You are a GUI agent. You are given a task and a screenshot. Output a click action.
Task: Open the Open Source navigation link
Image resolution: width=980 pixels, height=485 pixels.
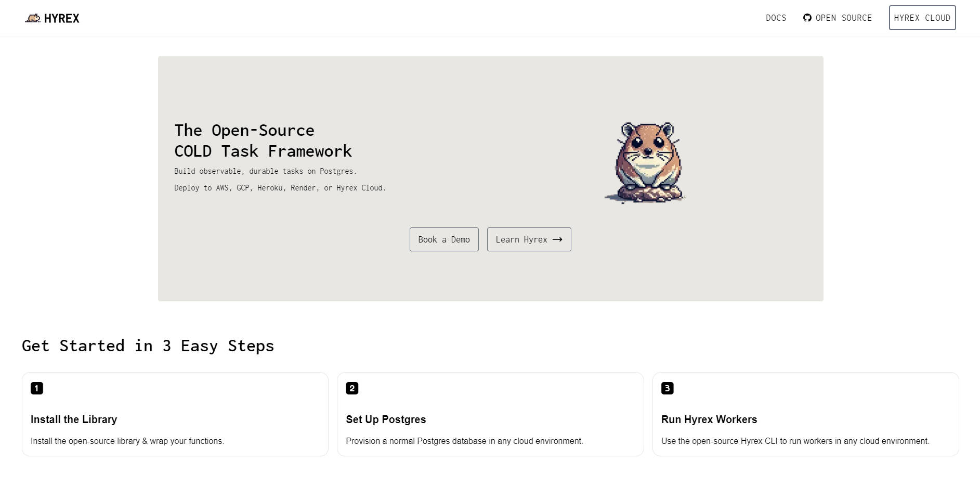(843, 18)
